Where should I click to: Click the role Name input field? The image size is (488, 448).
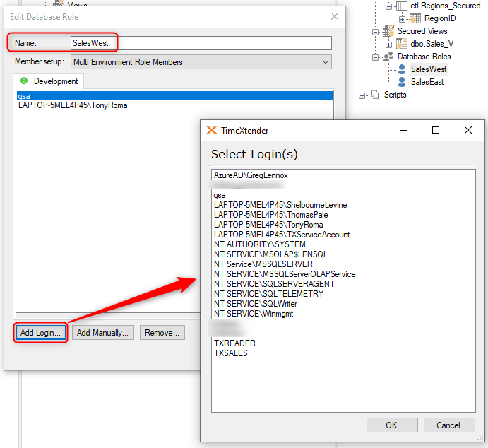[201, 43]
